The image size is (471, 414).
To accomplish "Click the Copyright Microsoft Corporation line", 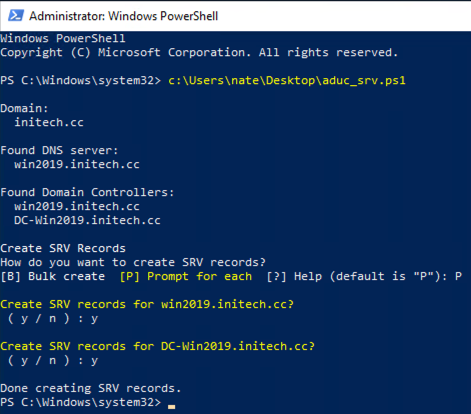I will (x=199, y=52).
